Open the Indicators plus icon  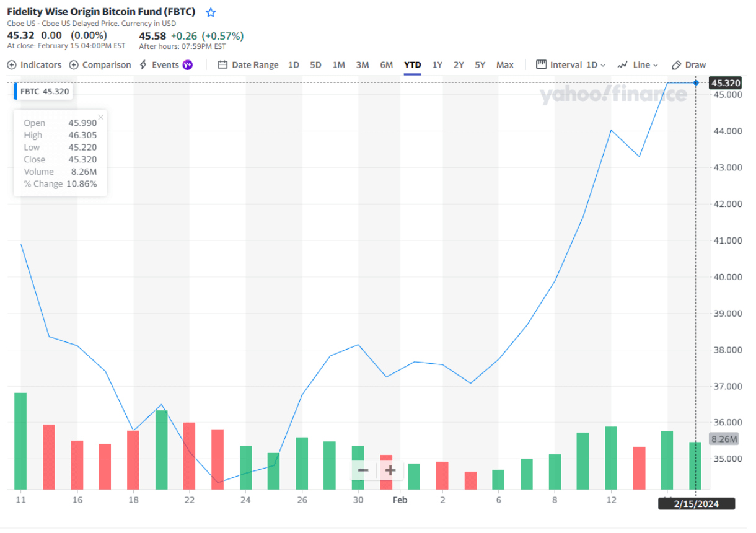(12, 65)
